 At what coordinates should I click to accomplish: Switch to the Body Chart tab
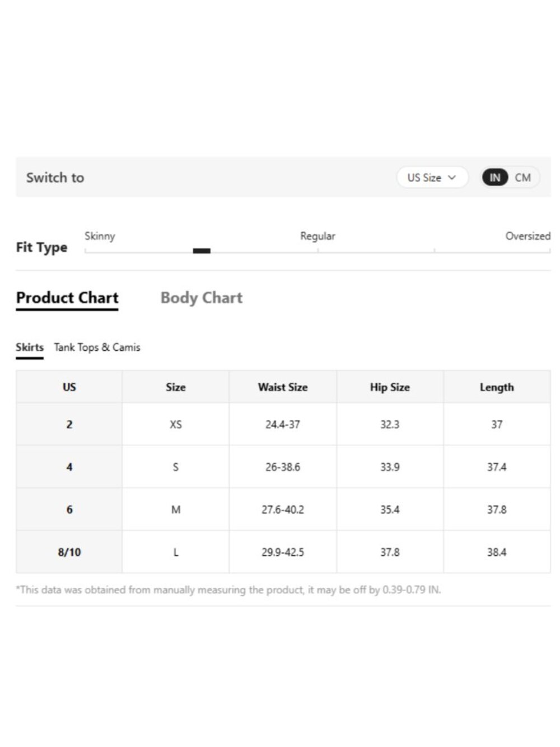(202, 298)
